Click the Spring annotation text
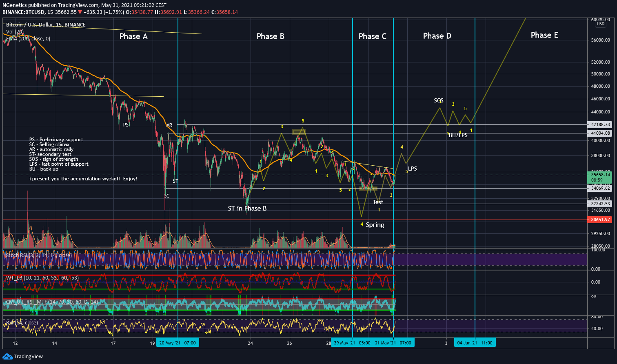Viewport: 617px width, 364px height. point(375,225)
